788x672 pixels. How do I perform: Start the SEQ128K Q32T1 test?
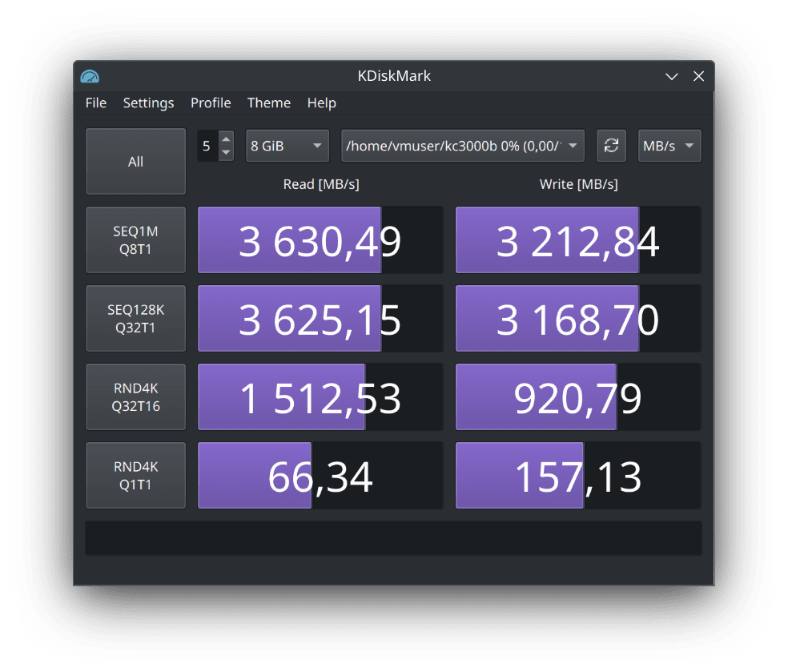click(135, 319)
